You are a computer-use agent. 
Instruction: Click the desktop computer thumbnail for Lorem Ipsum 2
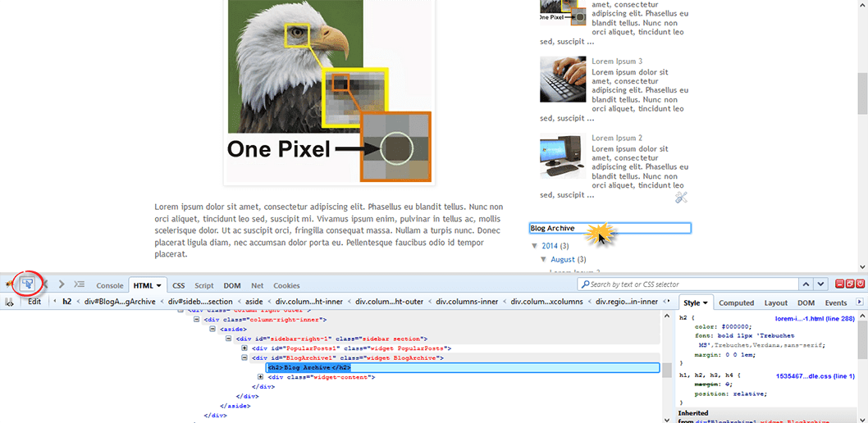point(563,156)
